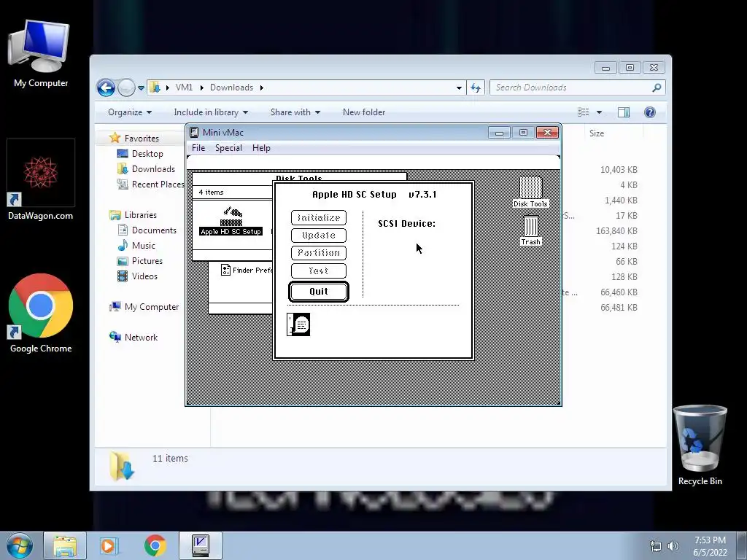Click the Size column header
This screenshot has height=560, width=747.
pos(597,133)
